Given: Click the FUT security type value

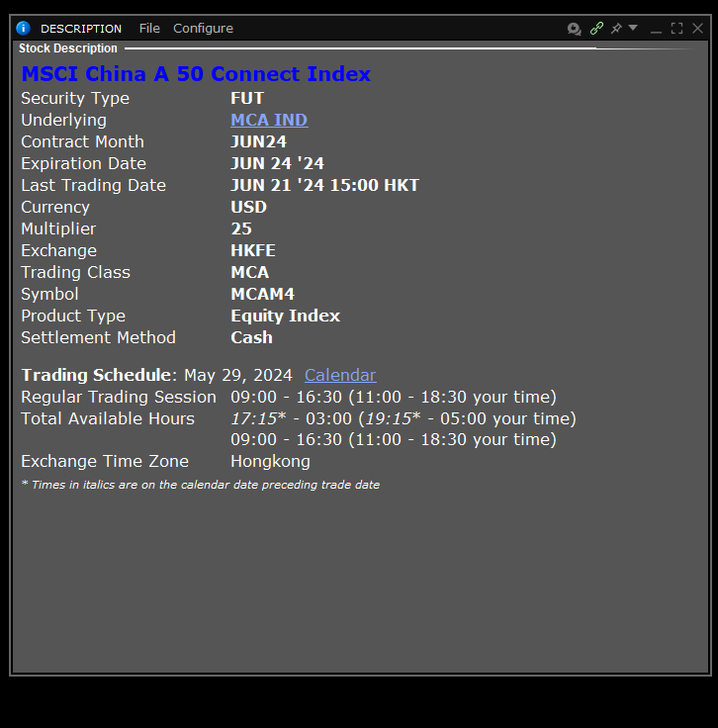Looking at the screenshot, I should [x=247, y=98].
